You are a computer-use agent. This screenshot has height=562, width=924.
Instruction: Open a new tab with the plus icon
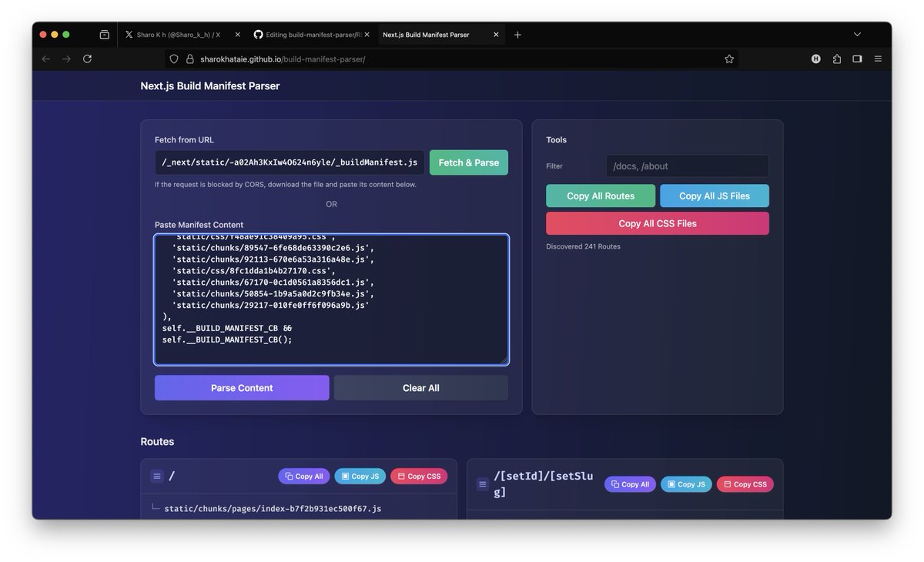[x=517, y=35]
